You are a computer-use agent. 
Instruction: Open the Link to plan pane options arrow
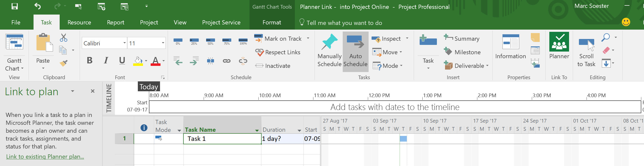click(72, 91)
